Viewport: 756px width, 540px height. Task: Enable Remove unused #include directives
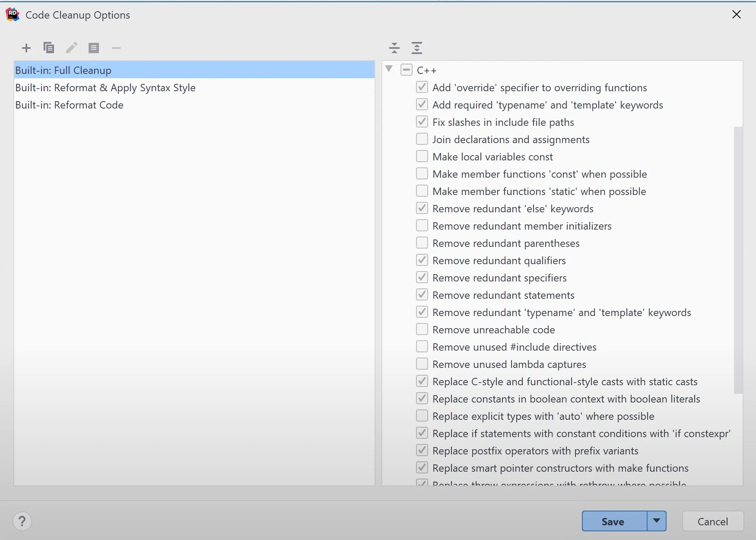click(x=422, y=346)
